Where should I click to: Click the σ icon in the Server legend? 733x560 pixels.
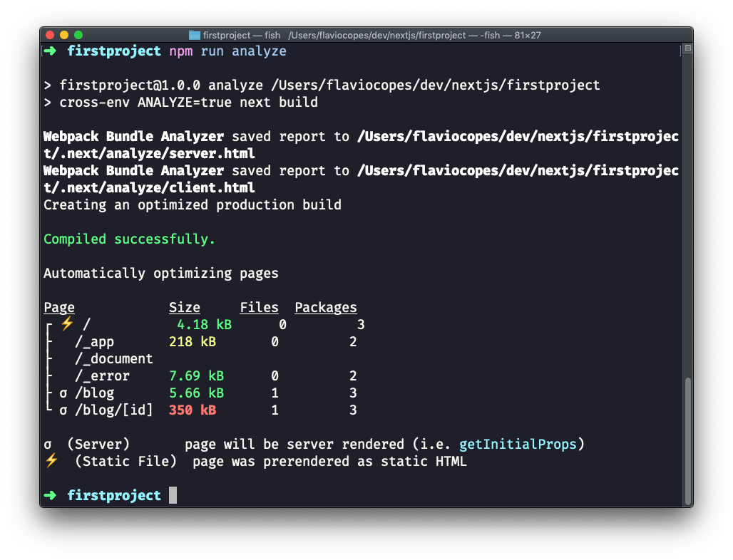(47, 444)
